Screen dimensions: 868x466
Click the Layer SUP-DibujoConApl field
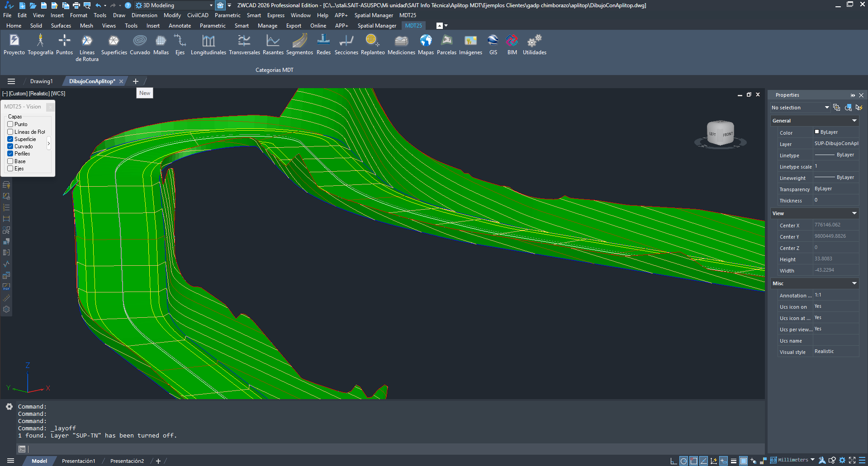click(x=836, y=143)
